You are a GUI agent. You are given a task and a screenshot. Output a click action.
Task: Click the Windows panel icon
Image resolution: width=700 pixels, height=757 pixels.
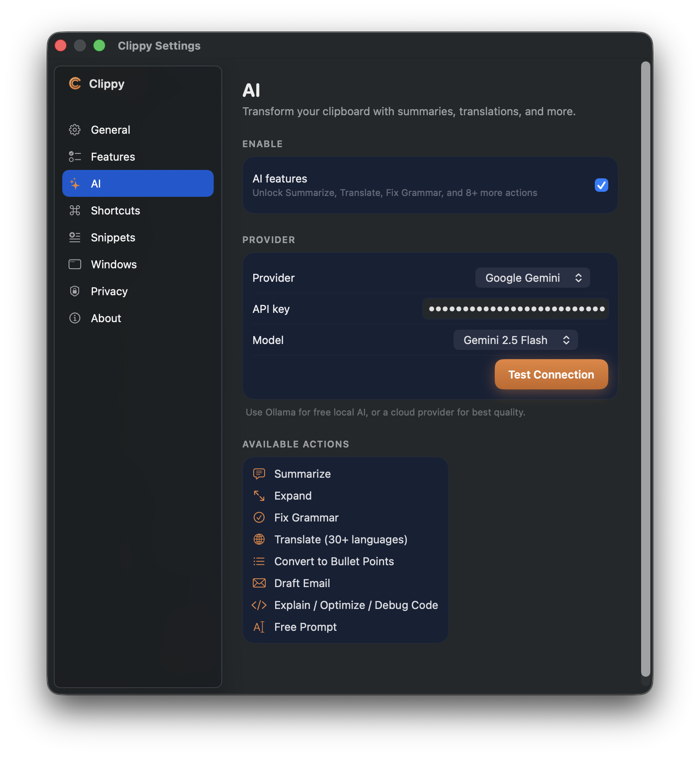75,264
